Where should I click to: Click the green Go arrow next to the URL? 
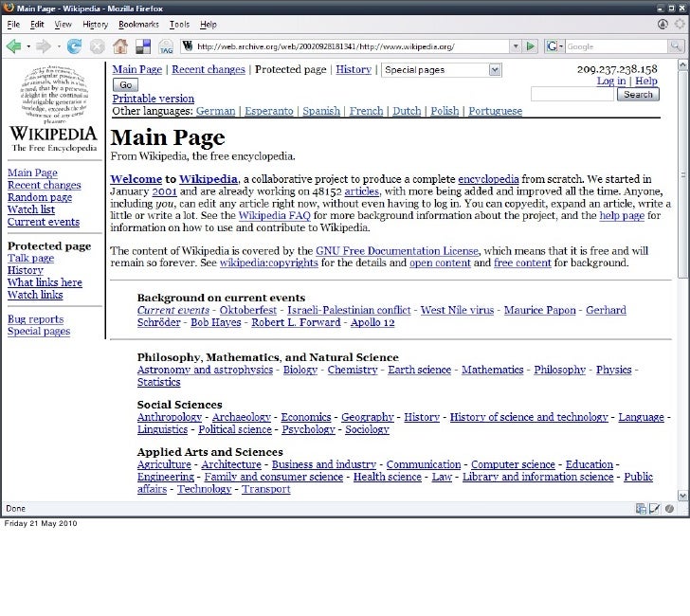[531, 46]
